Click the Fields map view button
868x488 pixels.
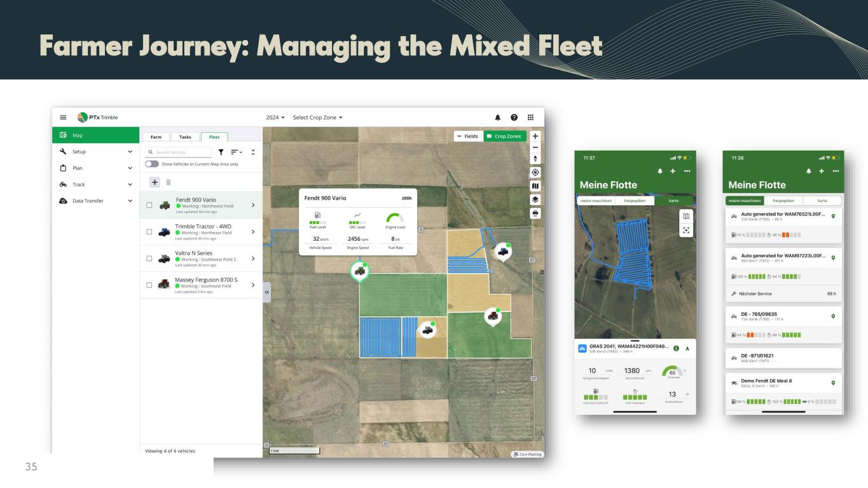point(467,136)
